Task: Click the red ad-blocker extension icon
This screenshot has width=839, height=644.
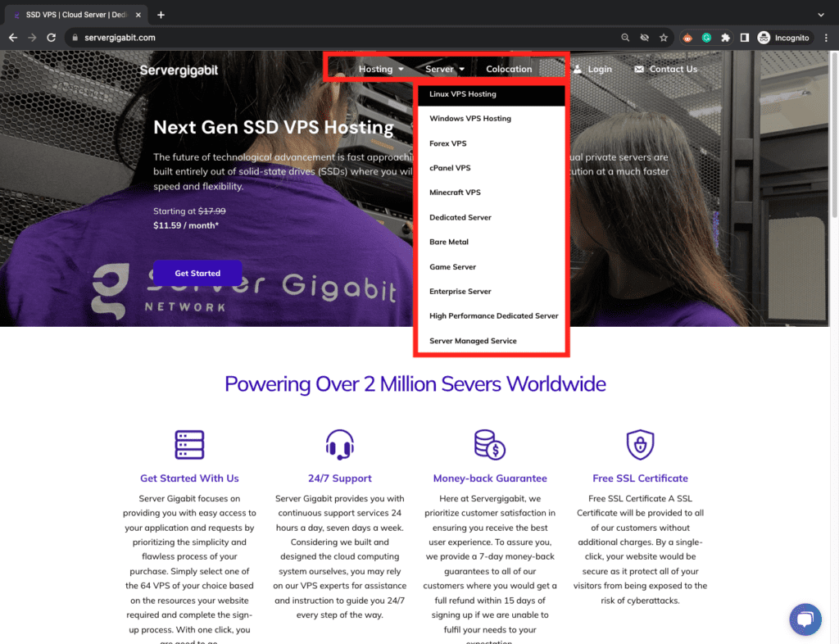Action: coord(687,37)
